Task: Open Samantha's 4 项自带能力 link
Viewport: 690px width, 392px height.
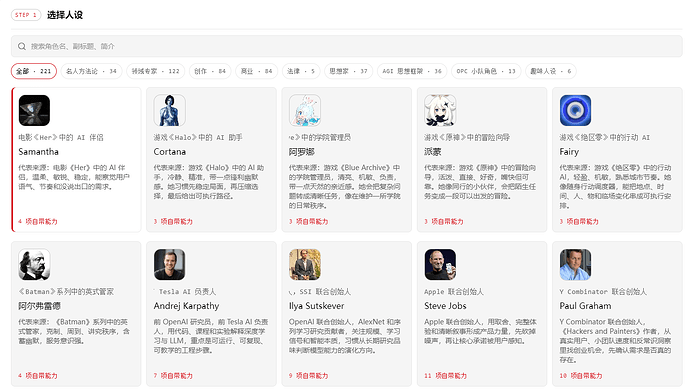Action: (x=38, y=221)
